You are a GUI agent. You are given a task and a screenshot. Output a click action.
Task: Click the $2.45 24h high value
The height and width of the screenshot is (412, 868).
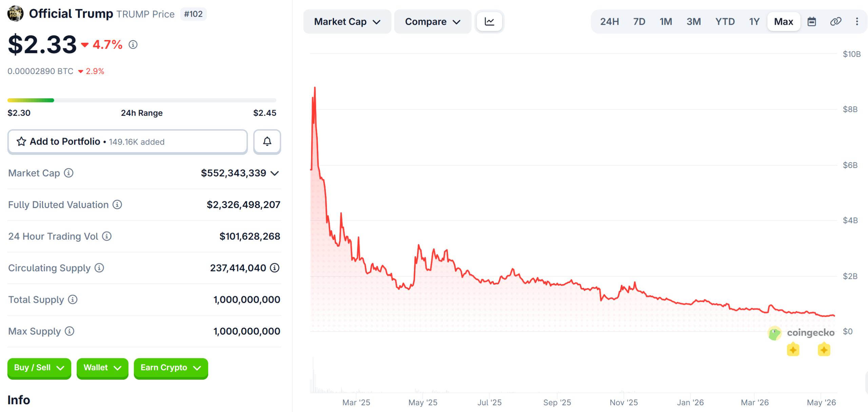[x=265, y=113]
